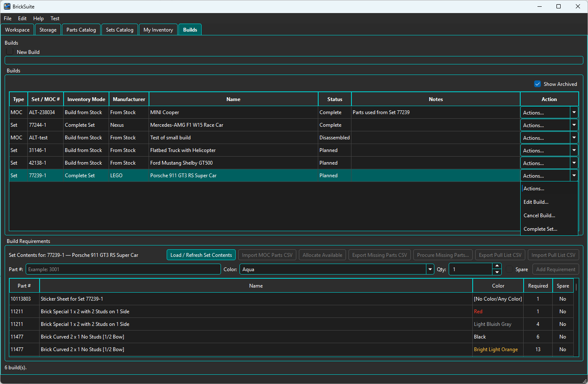The width and height of the screenshot is (588, 384).
Task: Switch to the My Inventory tab
Action: (x=158, y=30)
